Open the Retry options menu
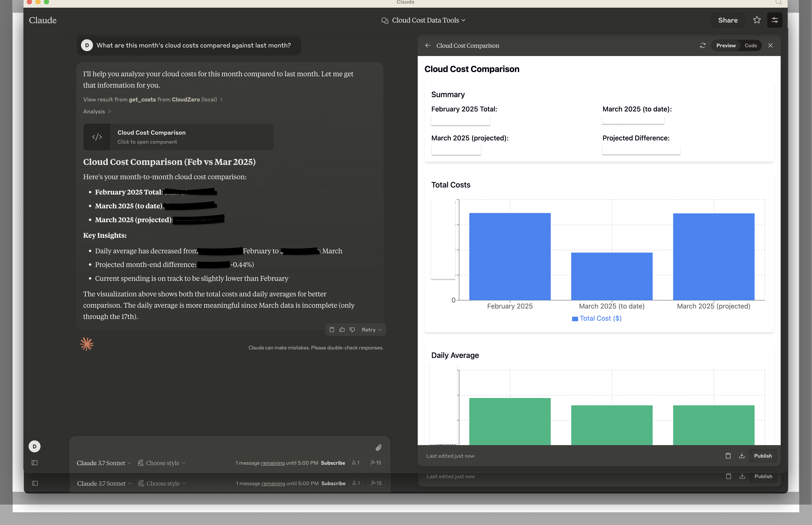The height and width of the screenshot is (525, 812). click(371, 330)
